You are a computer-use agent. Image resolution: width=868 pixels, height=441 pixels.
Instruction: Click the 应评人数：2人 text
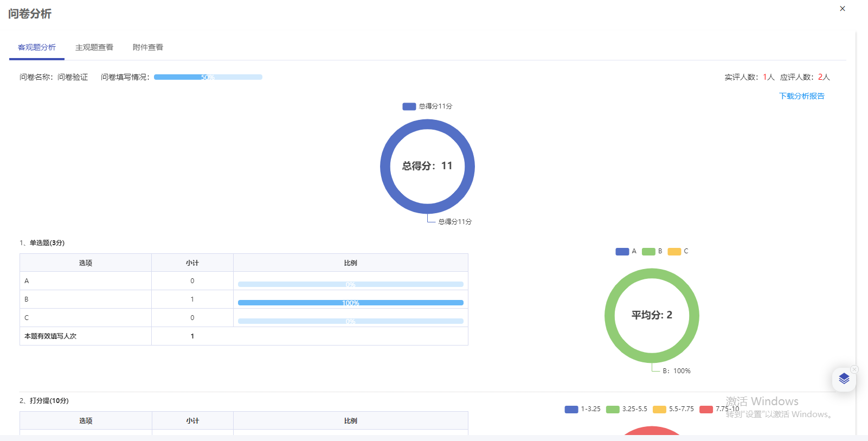pyautogui.click(x=805, y=77)
